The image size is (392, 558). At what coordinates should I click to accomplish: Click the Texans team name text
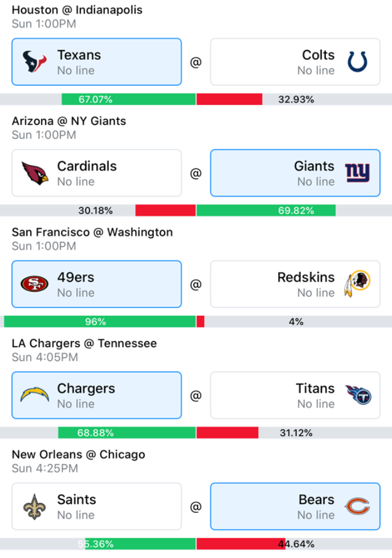[x=79, y=55]
